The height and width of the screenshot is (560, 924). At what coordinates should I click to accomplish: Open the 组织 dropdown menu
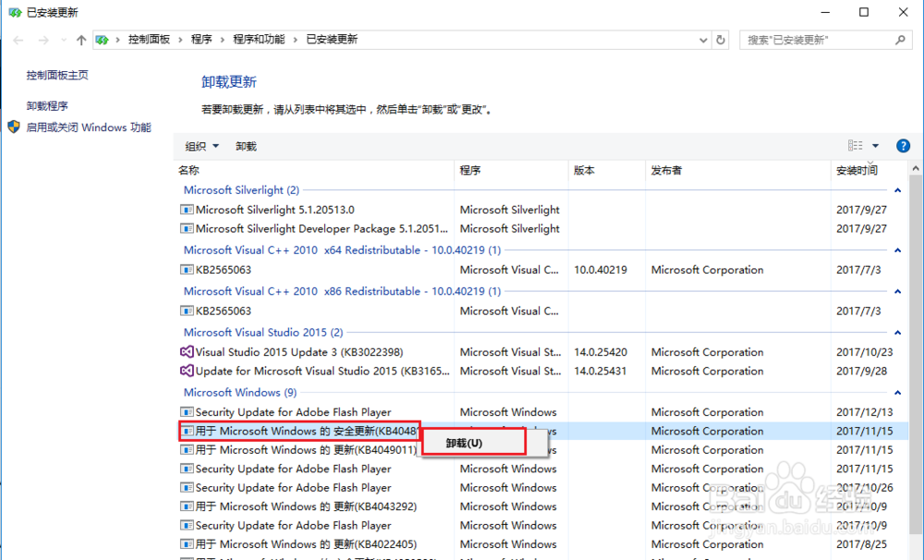pos(201,146)
